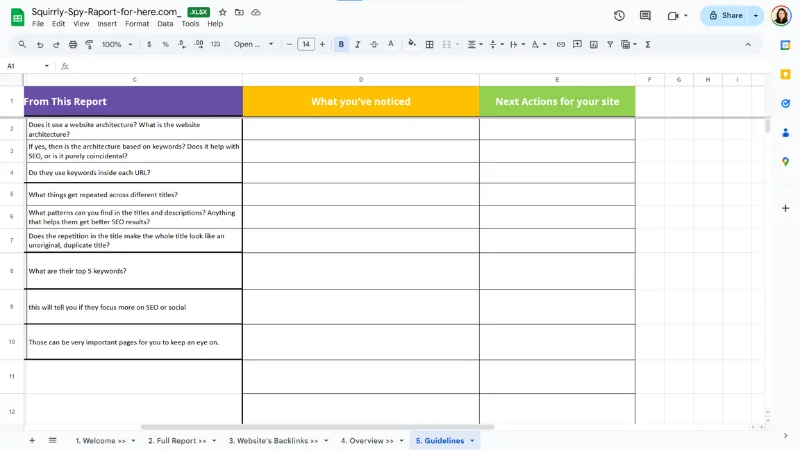The image size is (800, 450).
Task: Select the paint format tool
Action: tap(89, 44)
